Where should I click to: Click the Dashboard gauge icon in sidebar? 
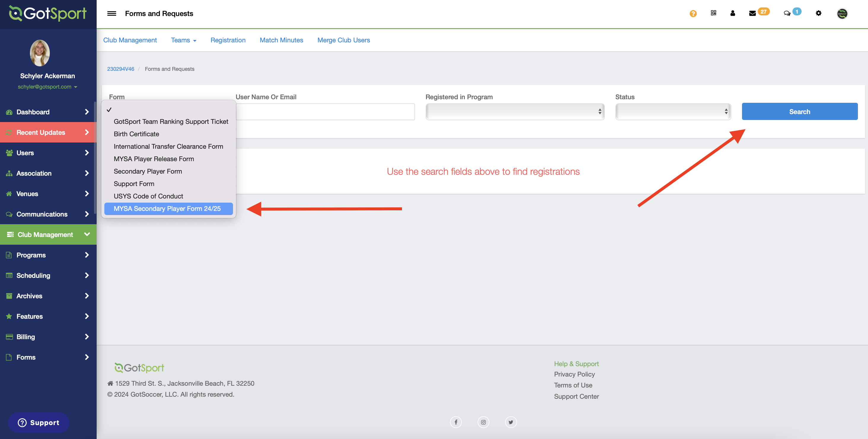click(x=9, y=112)
